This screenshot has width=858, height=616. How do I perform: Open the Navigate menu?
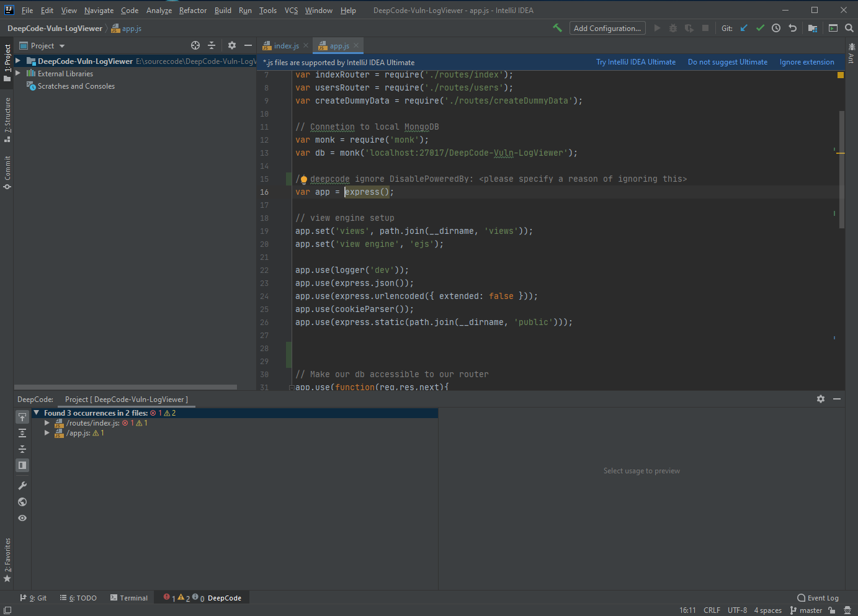(99, 11)
